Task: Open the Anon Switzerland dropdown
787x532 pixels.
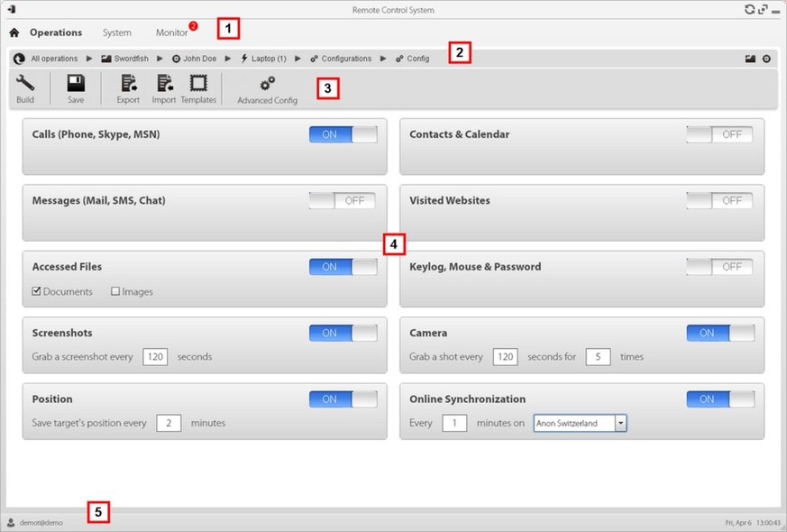Action: click(620, 423)
